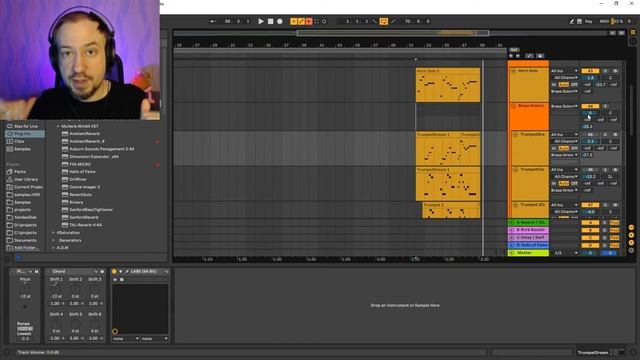
Task: Open Master output 1/2 dropdown
Action: click(x=565, y=253)
